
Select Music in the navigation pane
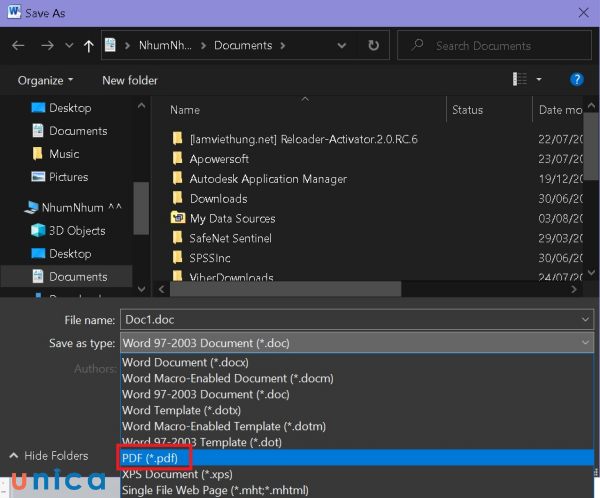tap(64, 154)
